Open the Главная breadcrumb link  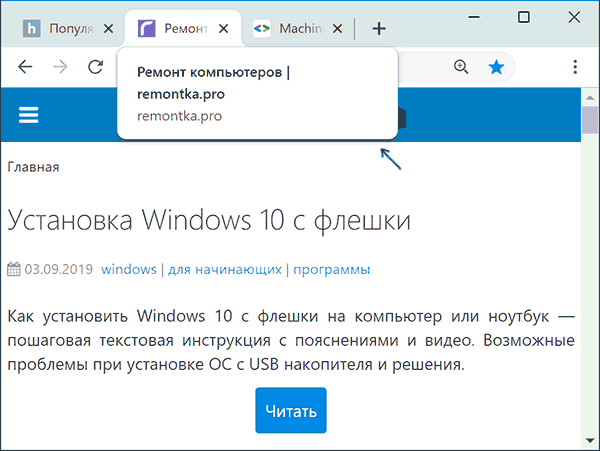(x=33, y=167)
